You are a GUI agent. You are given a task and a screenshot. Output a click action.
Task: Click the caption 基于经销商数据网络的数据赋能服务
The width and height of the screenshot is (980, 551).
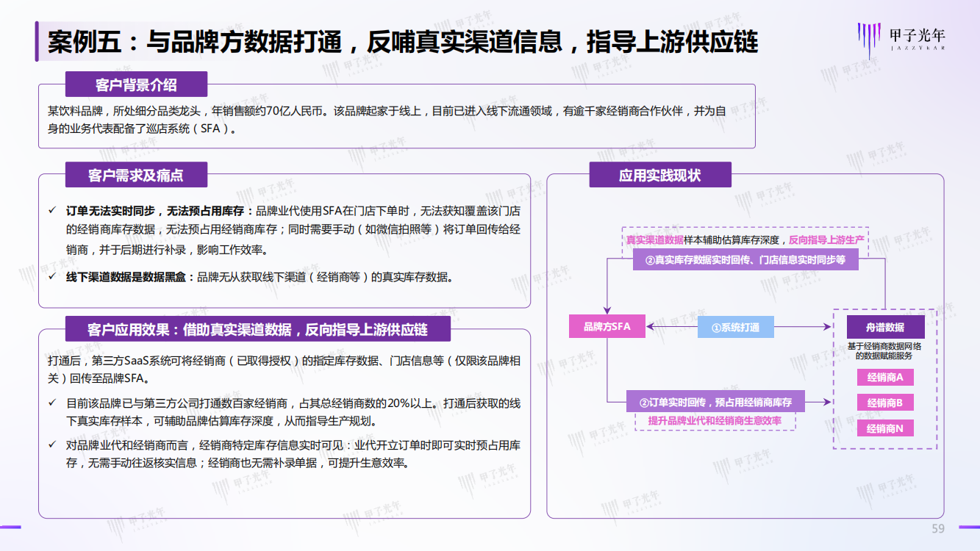coord(884,350)
